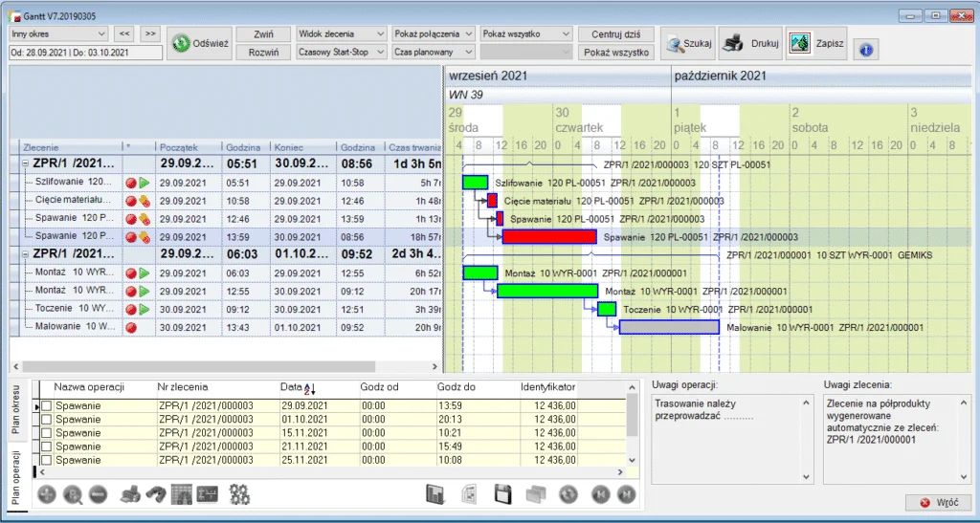Go to next period with >> button

pyautogui.click(x=150, y=33)
